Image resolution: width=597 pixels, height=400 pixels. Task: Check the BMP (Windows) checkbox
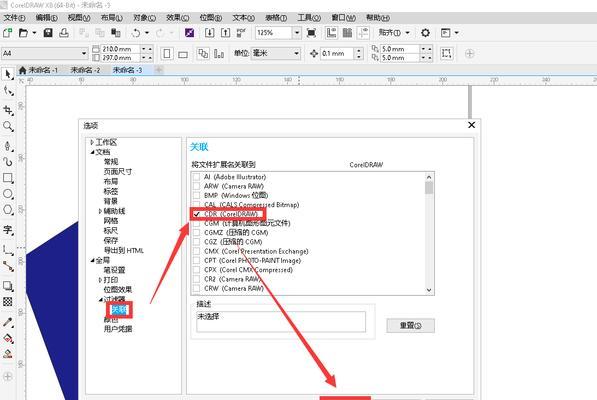coord(196,196)
